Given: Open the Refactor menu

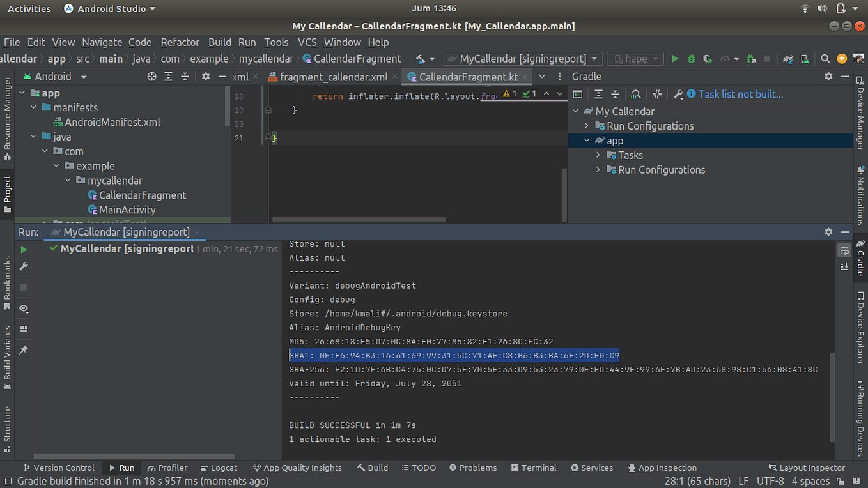Looking at the screenshot, I should [x=180, y=42].
